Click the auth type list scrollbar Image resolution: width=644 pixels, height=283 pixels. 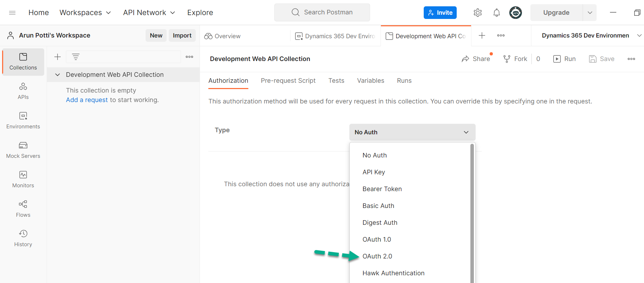pos(472,213)
